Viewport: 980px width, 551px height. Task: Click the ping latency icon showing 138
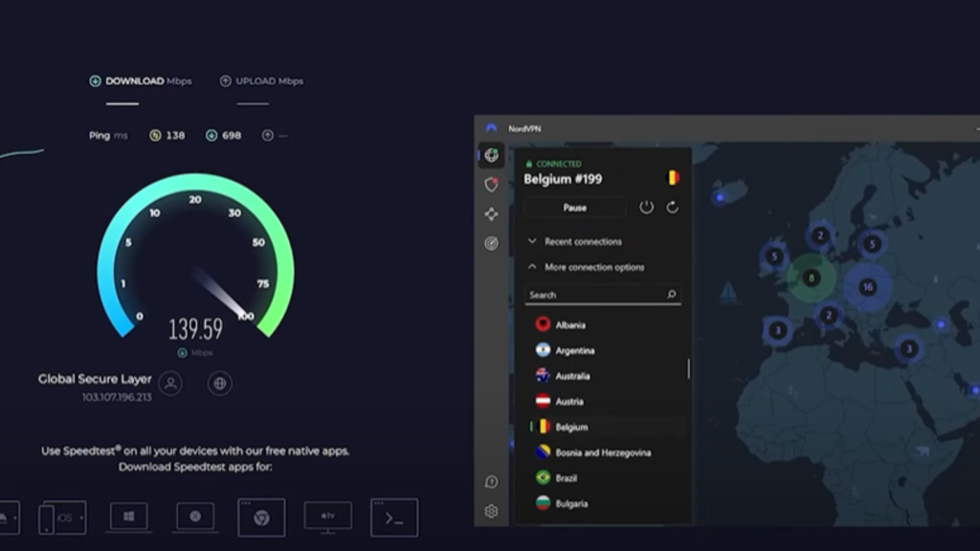pos(155,136)
